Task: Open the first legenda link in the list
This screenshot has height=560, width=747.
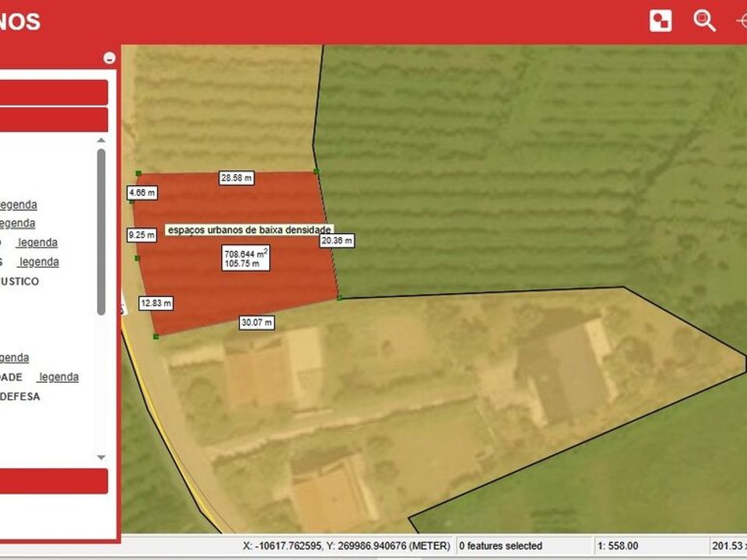Action: [18, 205]
